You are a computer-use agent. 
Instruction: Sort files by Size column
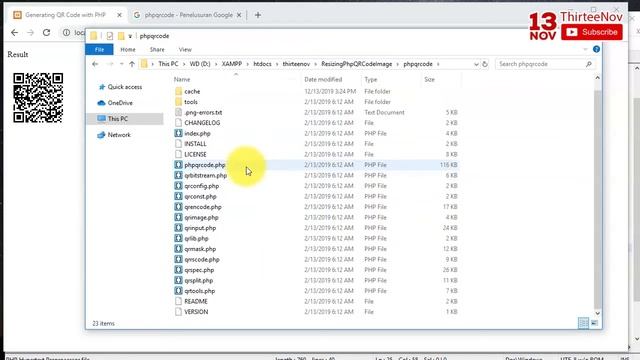pyautogui.click(x=429, y=80)
